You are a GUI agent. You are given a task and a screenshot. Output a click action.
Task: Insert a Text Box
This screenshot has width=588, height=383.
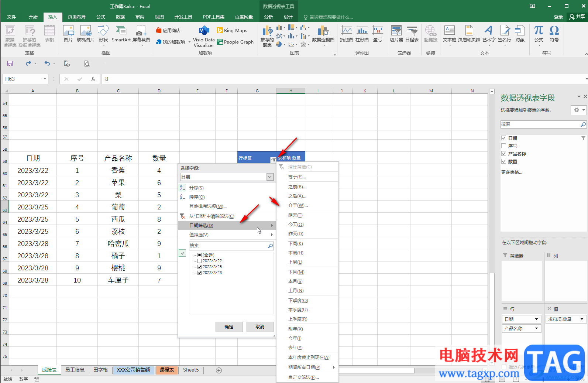click(450, 35)
